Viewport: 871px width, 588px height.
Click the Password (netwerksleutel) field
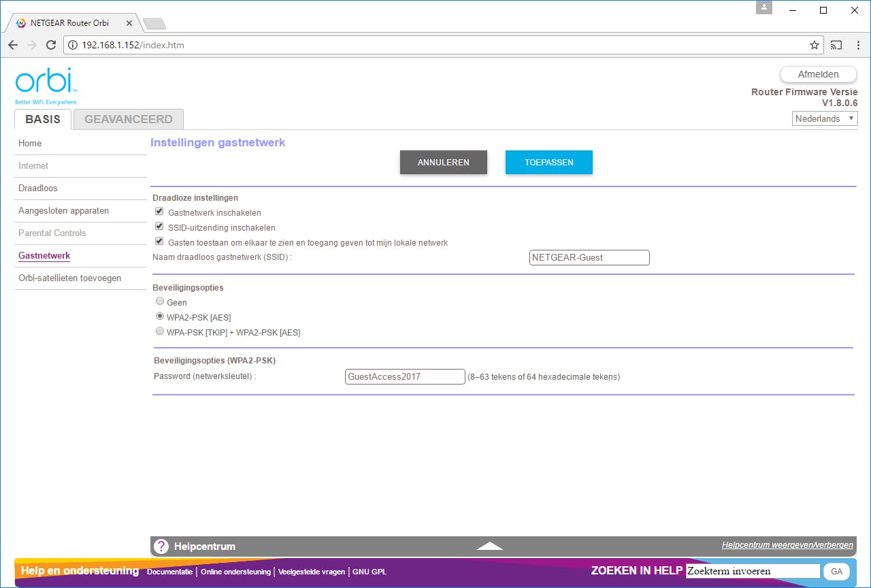[x=405, y=376]
